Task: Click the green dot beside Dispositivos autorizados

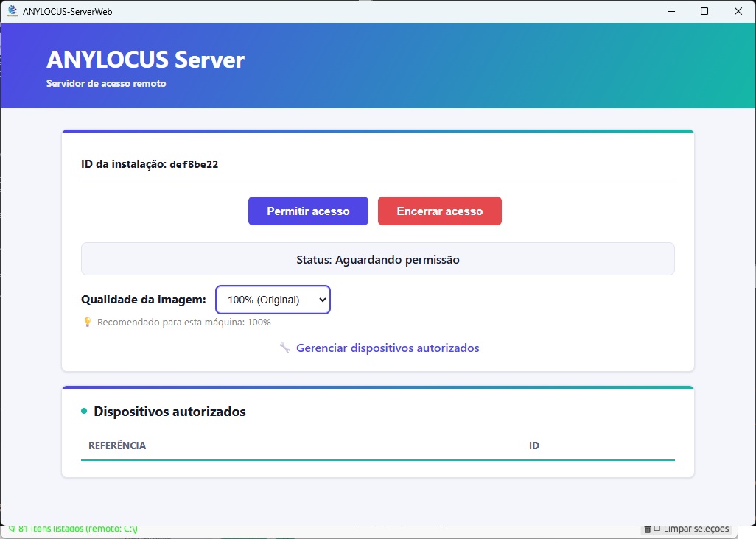Action: tap(85, 411)
